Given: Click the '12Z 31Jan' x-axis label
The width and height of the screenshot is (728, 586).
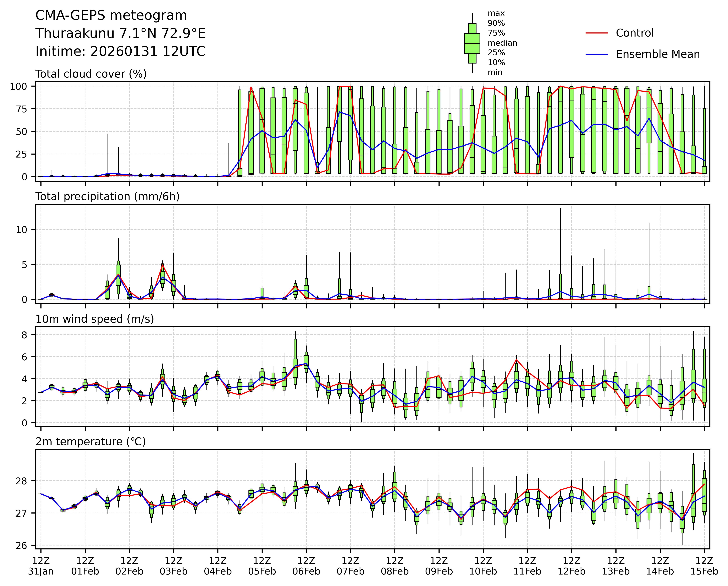Looking at the screenshot, I should pyautogui.click(x=41, y=566).
